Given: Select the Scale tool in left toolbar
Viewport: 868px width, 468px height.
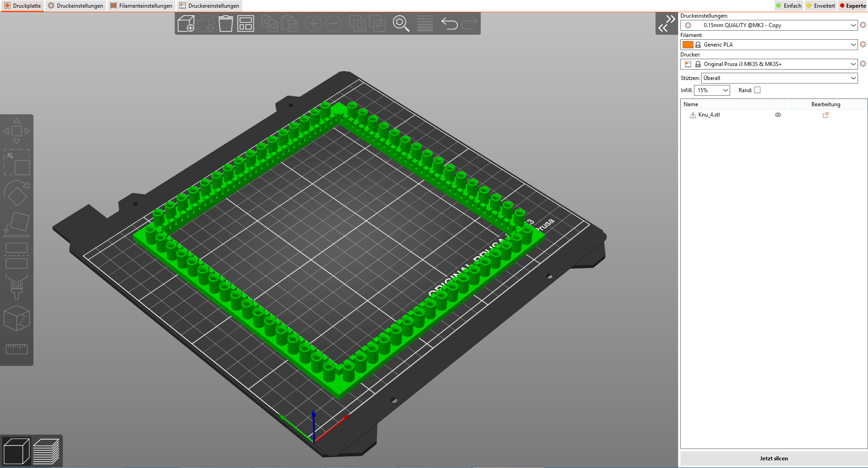Looking at the screenshot, I should [17, 162].
